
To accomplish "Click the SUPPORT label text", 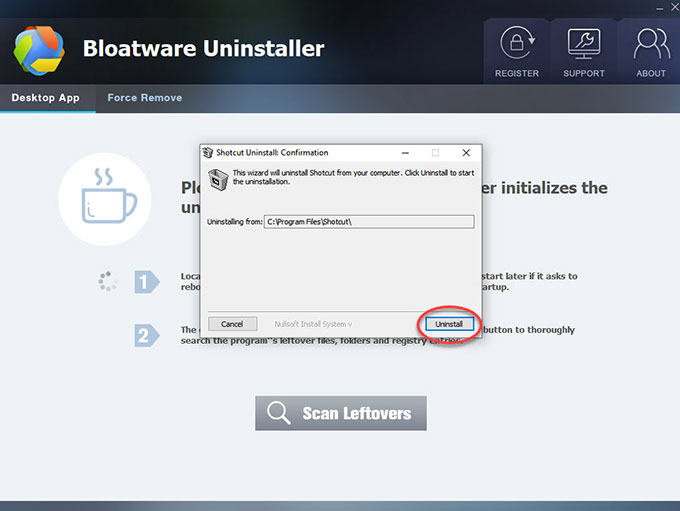I will point(584,73).
